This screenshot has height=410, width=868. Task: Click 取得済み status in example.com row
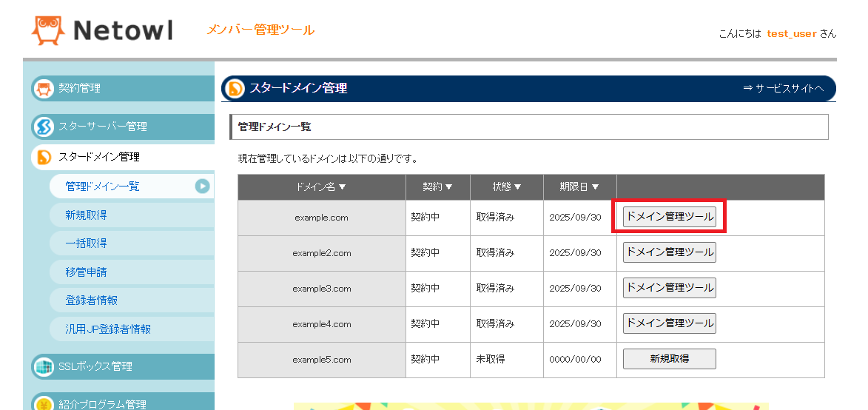(x=507, y=218)
